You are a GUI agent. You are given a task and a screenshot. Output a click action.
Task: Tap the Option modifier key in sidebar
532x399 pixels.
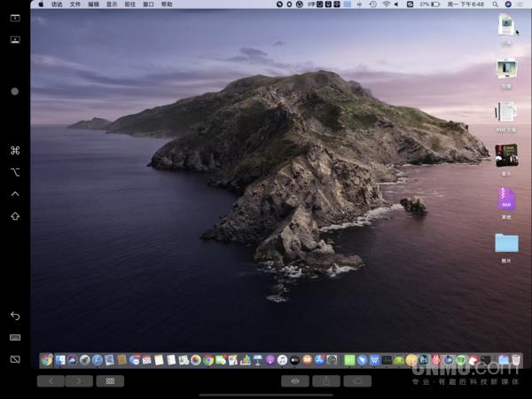[15, 172]
